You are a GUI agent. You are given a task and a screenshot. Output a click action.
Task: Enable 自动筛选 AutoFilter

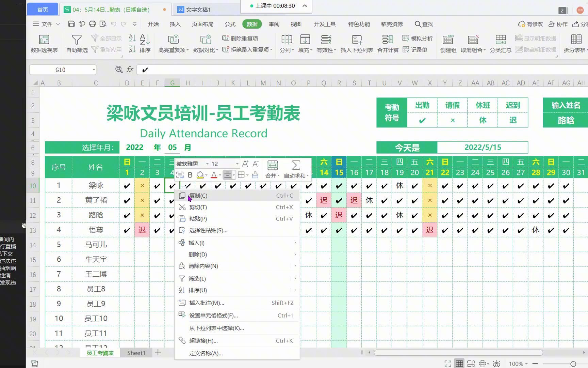(x=76, y=43)
